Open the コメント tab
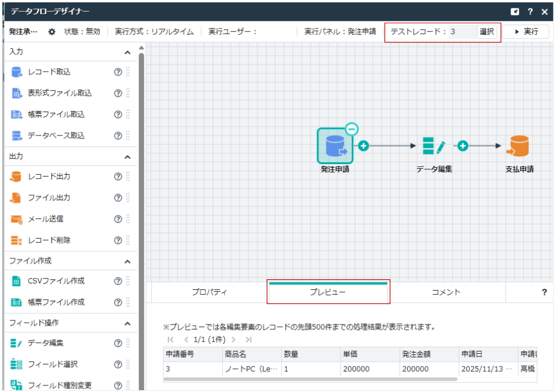Viewport: 556px width, 392px height. coord(446,292)
